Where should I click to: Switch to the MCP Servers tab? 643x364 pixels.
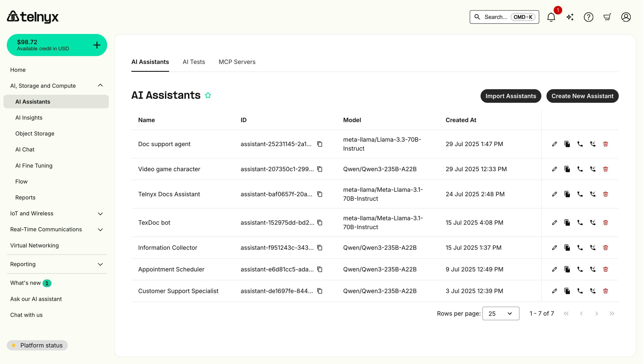click(237, 62)
